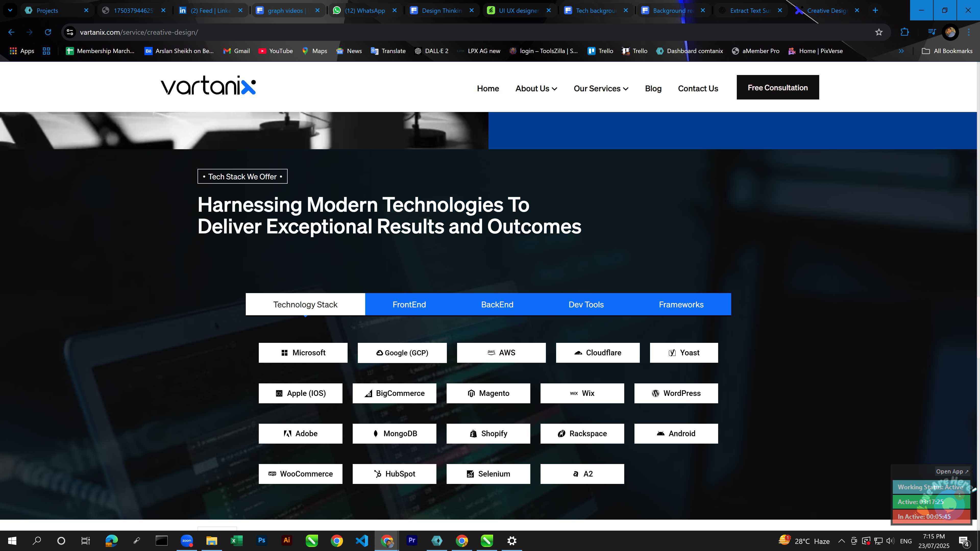Open a new tab with the plus button

[x=875, y=10]
